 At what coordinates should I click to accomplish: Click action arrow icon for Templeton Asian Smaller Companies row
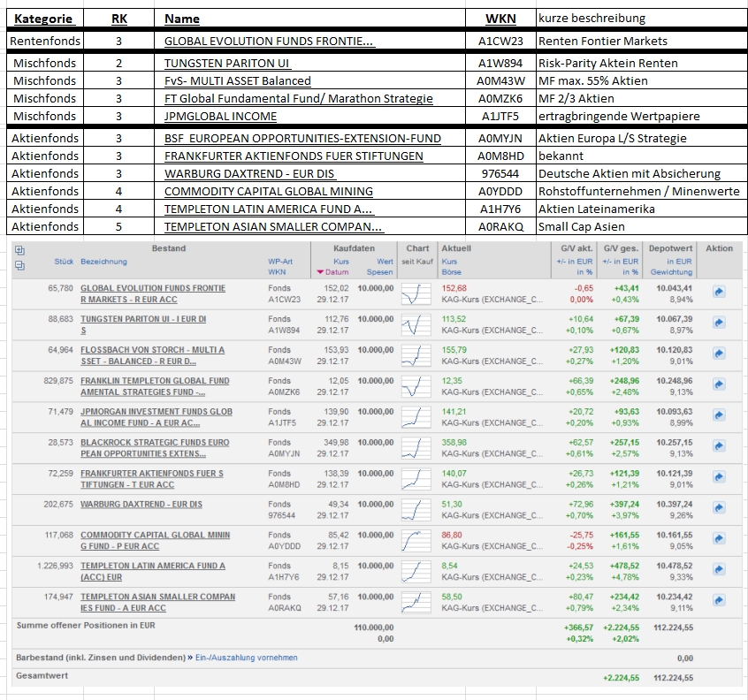tap(719, 600)
